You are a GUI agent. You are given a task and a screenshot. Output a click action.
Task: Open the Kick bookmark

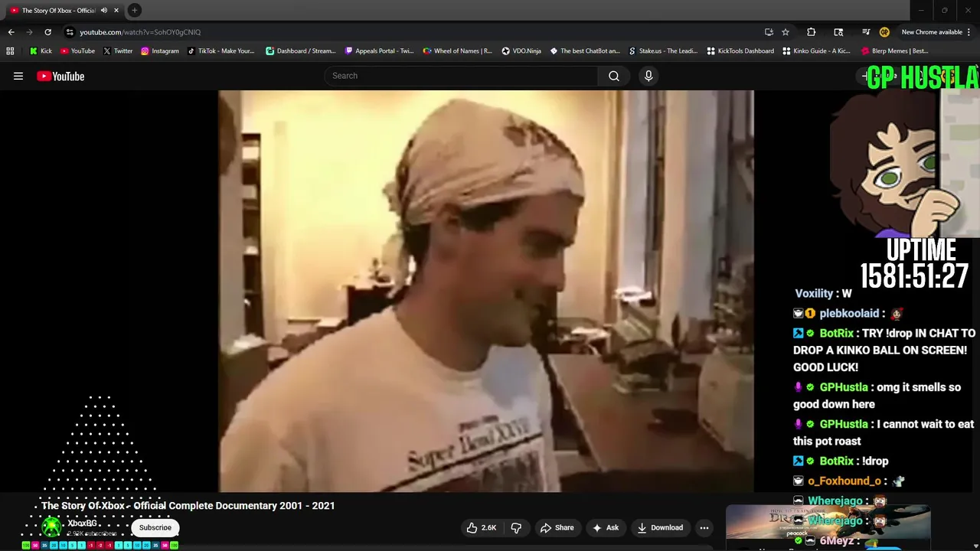(41, 51)
